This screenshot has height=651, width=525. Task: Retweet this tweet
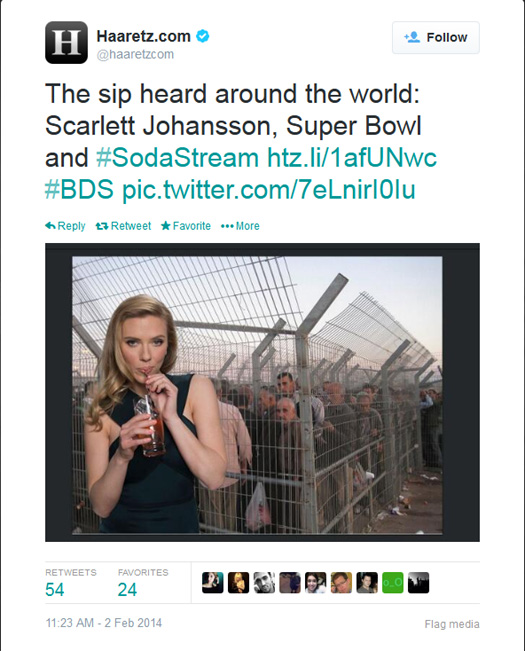pos(123,226)
